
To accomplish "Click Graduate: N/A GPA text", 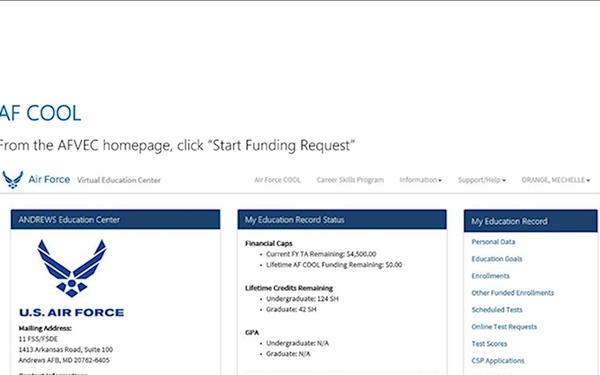I will (x=288, y=354).
